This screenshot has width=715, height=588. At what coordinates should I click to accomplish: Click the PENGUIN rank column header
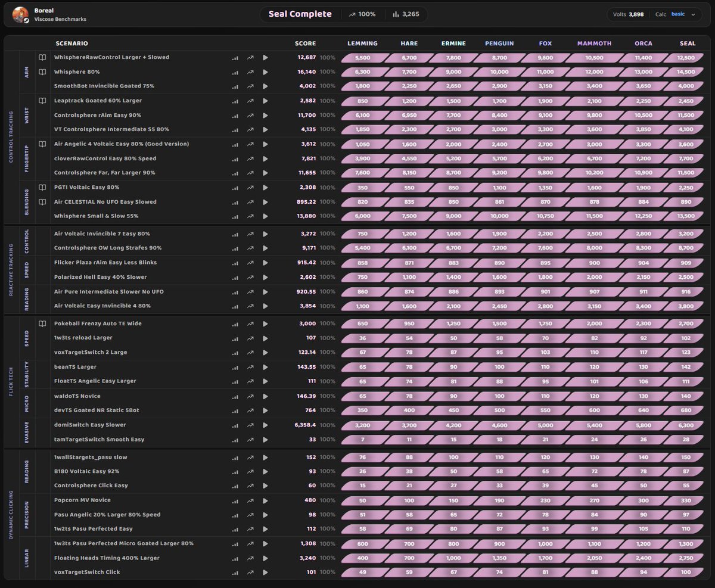pyautogui.click(x=499, y=43)
